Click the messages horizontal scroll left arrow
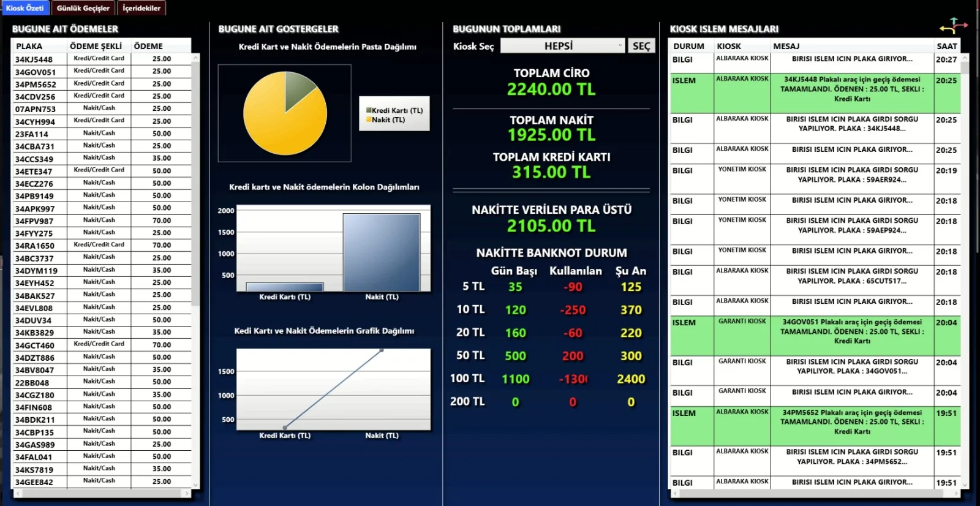 (x=676, y=493)
